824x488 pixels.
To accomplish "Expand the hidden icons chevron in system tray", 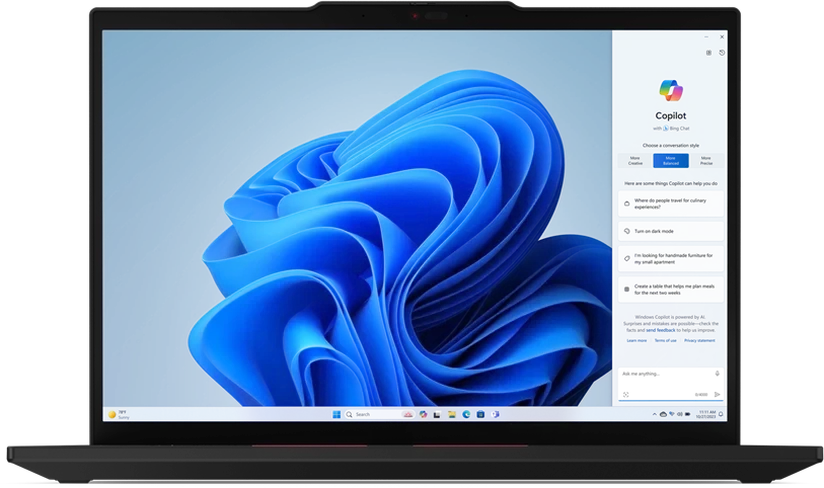I will 656,414.
